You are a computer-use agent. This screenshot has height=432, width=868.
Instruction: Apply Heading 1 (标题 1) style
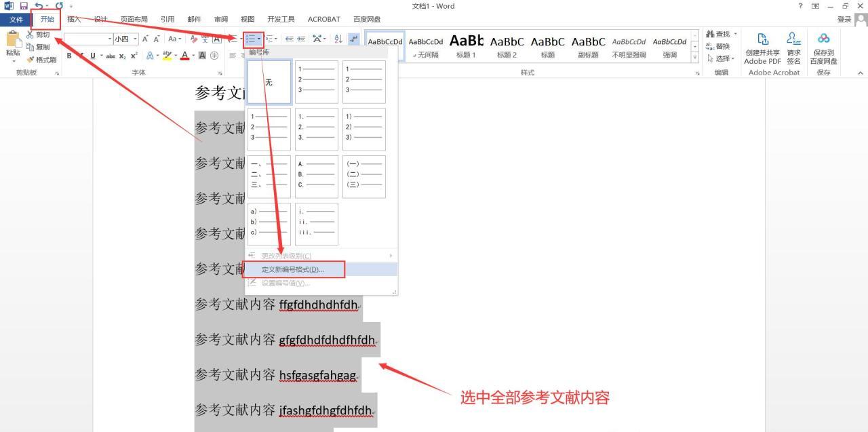pos(466,47)
